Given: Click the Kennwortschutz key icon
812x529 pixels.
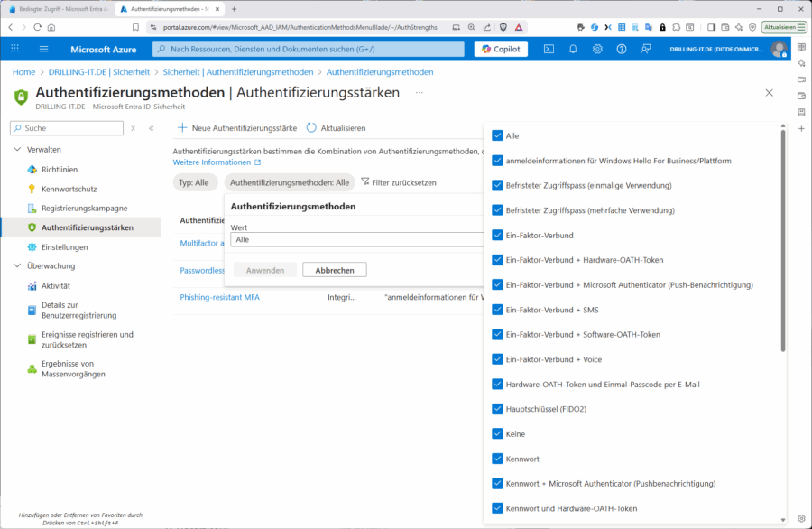Looking at the screenshot, I should click(x=32, y=189).
